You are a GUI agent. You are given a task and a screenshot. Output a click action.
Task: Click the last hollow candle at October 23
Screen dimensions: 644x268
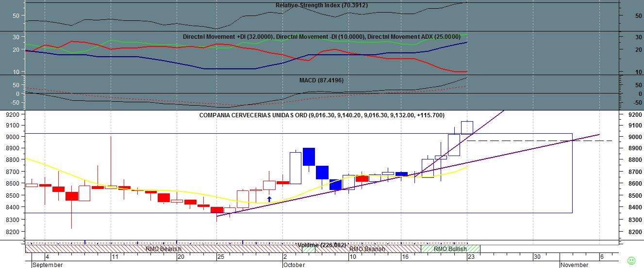[x=467, y=127]
